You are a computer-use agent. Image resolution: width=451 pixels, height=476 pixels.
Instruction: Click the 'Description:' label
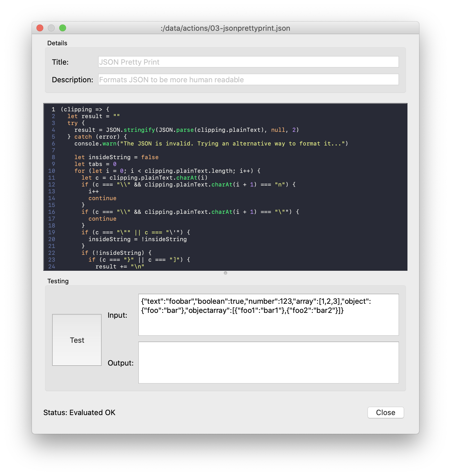tap(73, 80)
